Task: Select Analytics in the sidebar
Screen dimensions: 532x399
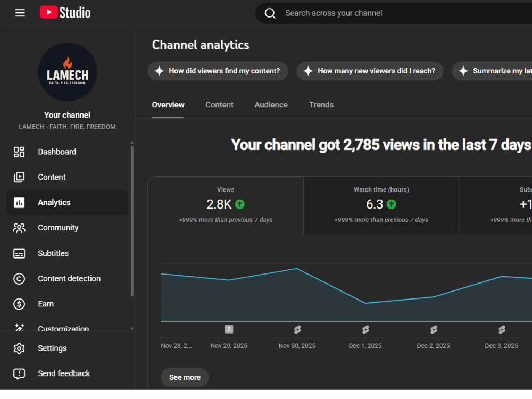Action: pyautogui.click(x=67, y=203)
